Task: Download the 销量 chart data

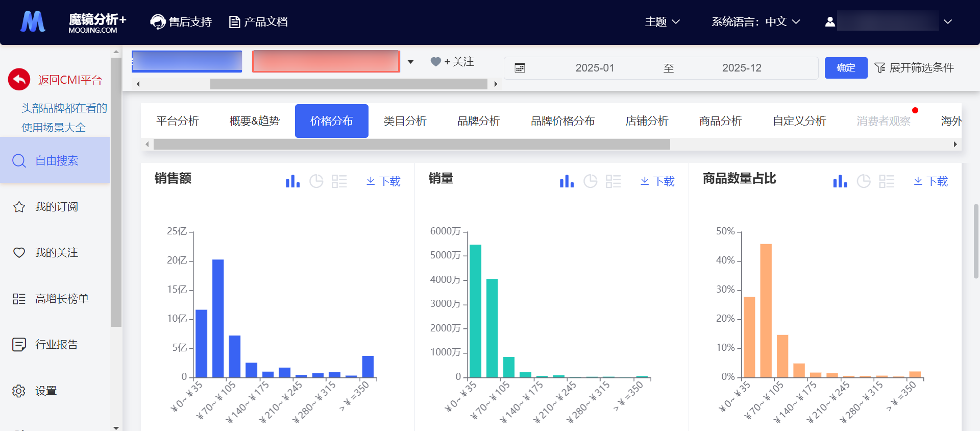Action: coord(657,181)
